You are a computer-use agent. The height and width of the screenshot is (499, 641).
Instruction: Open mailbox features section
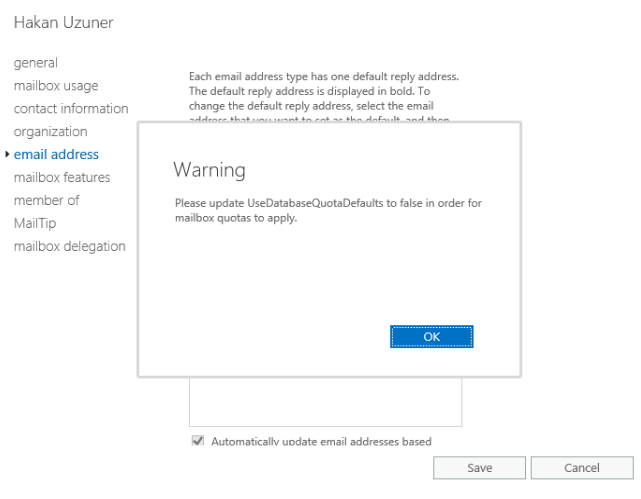(x=62, y=178)
